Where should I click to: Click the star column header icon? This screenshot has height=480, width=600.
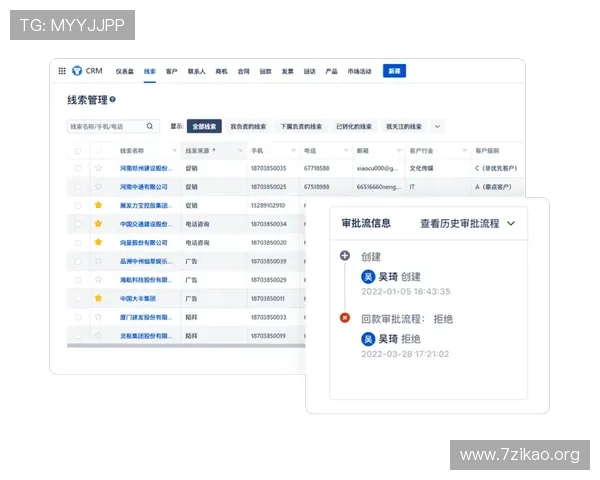pos(98,151)
